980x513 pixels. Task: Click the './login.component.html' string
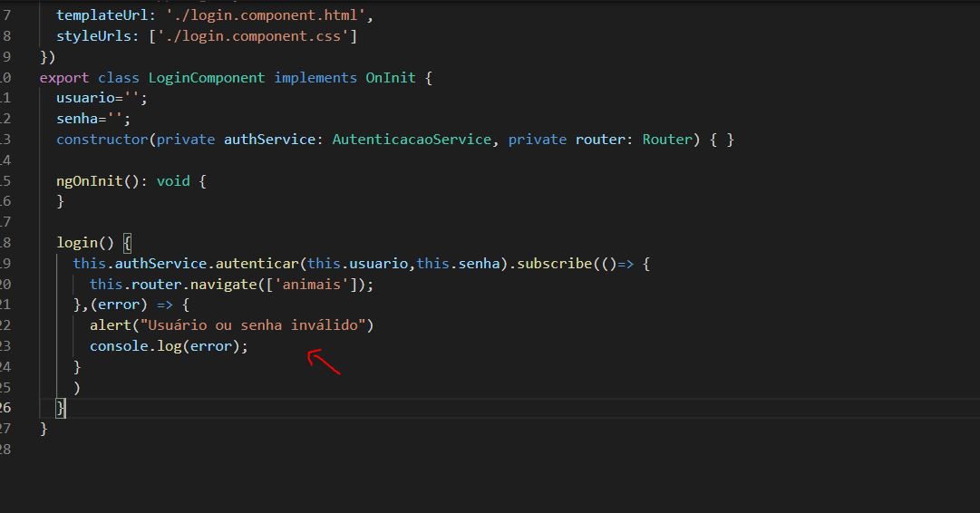click(x=265, y=15)
